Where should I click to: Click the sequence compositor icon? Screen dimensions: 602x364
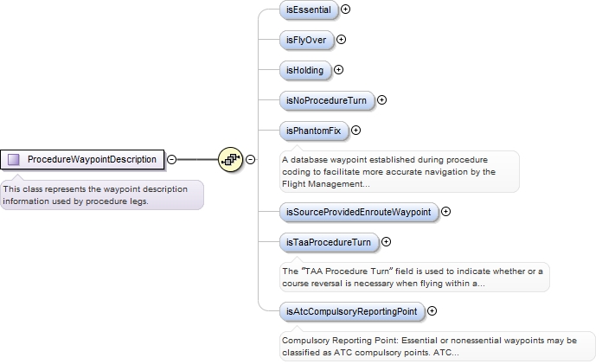[230, 159]
